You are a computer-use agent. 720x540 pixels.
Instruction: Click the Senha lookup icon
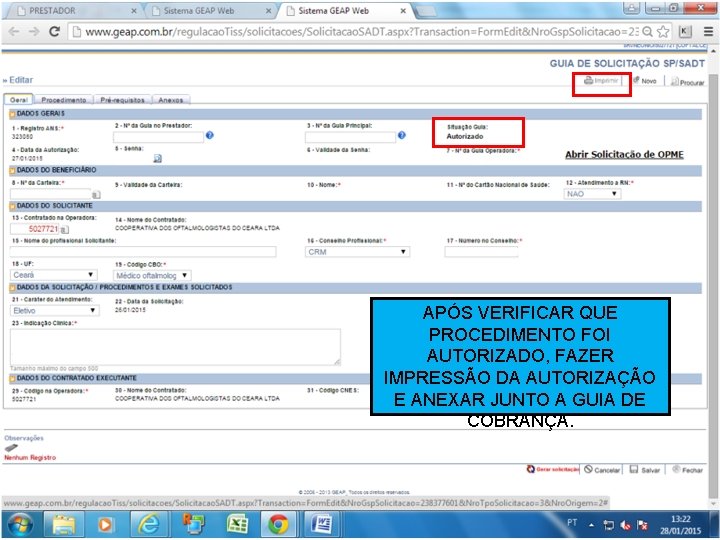click(x=157, y=158)
